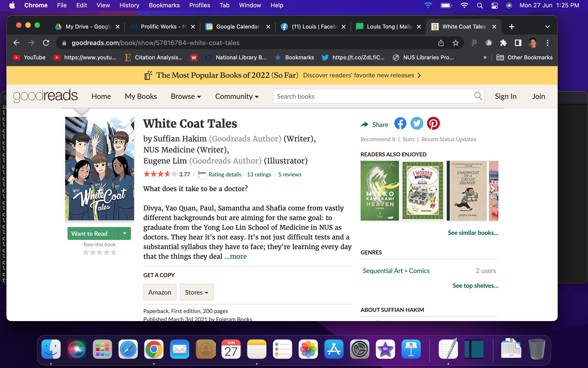Open Rating details popup
This screenshot has height=368, width=588.
(225, 175)
